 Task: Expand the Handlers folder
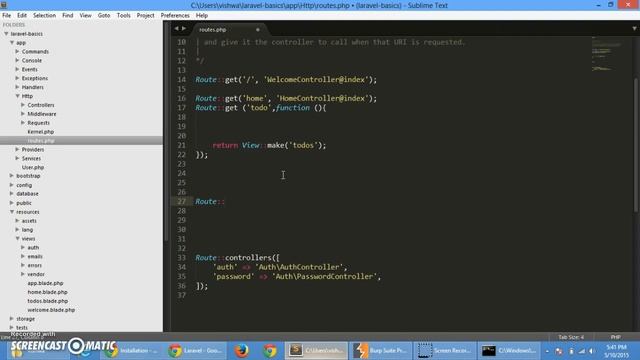[17, 87]
